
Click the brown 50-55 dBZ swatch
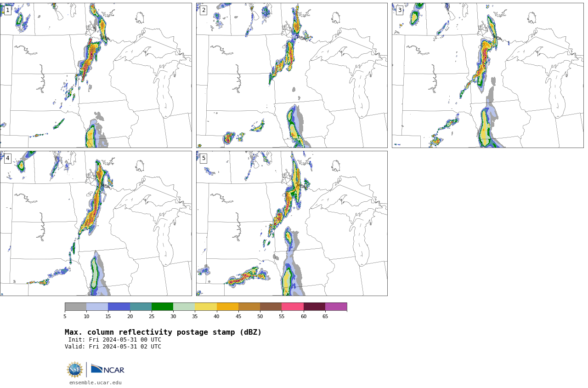(271, 307)
